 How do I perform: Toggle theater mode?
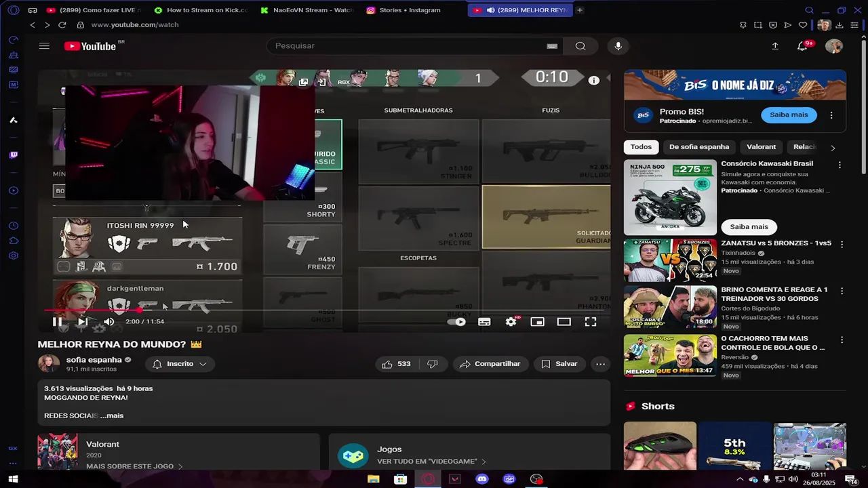point(564,322)
